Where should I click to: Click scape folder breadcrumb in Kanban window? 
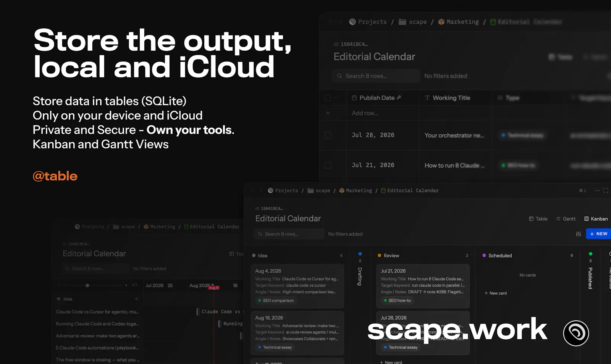point(323,190)
